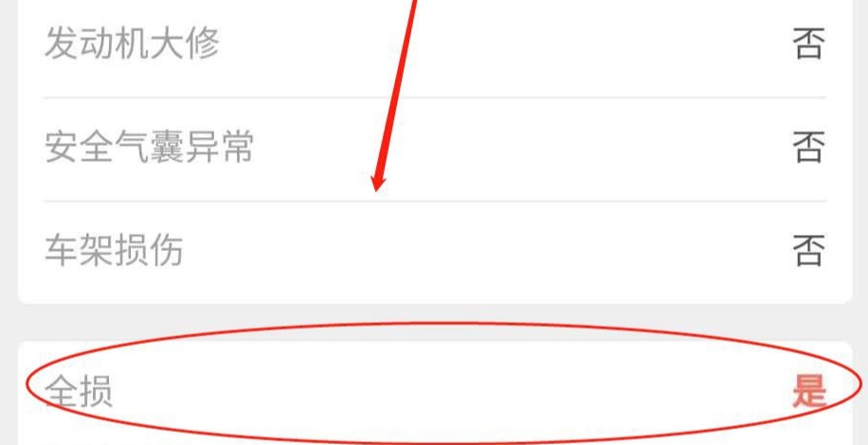Image resolution: width=868 pixels, height=445 pixels.
Task: Select the 否 value for 车架损伤
Action: [808, 250]
